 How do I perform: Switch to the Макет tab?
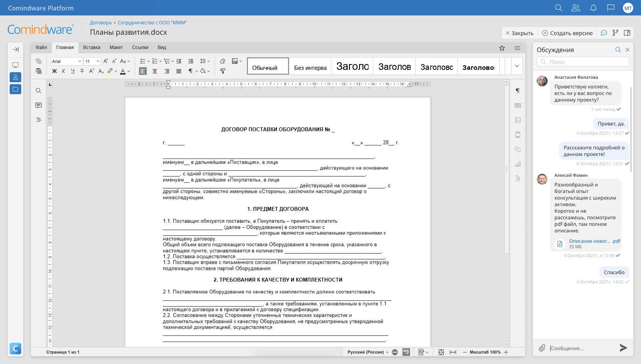coord(116,47)
